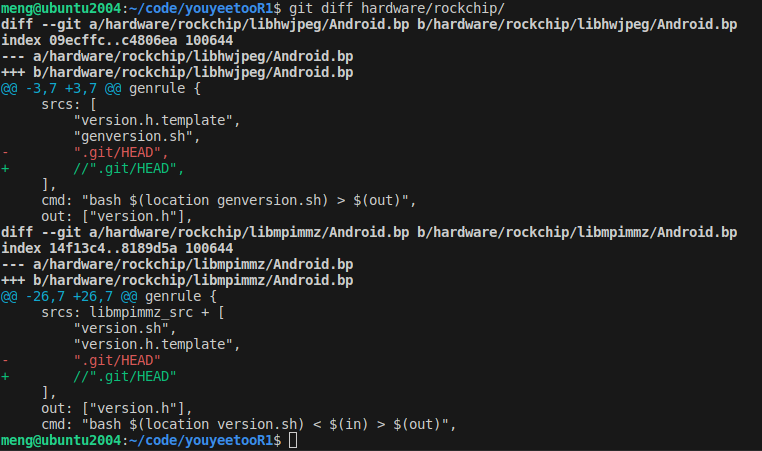Screen dimensions: 762x451
Task: Click the "+++ b/hardware/rockchip/libhwjpeg/Android.bp" path
Action: pyautogui.click(x=177, y=70)
